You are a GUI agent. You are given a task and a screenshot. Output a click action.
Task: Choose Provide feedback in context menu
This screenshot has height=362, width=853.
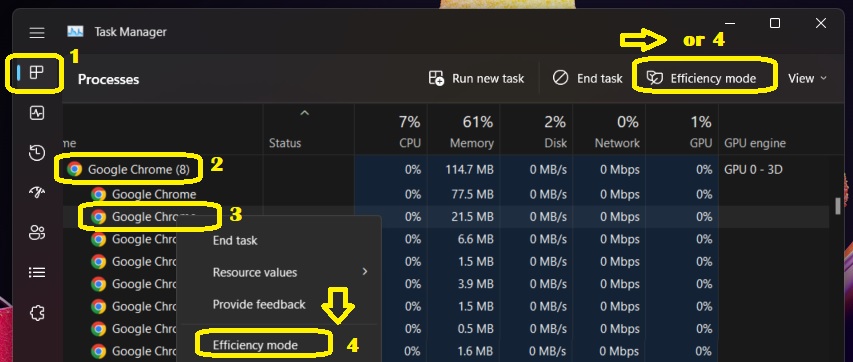pyautogui.click(x=259, y=304)
